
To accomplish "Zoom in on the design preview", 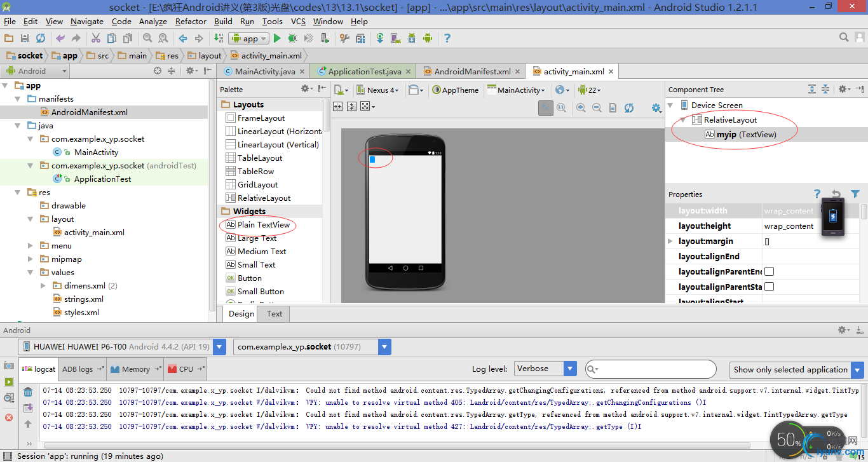I will [x=581, y=108].
